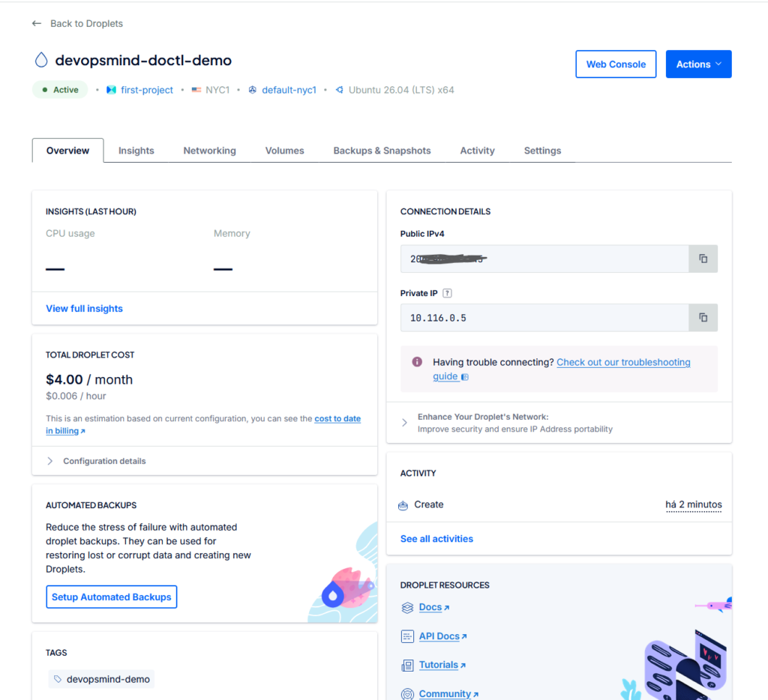
Task: Open the Backups & Snapshots tab
Action: click(382, 151)
